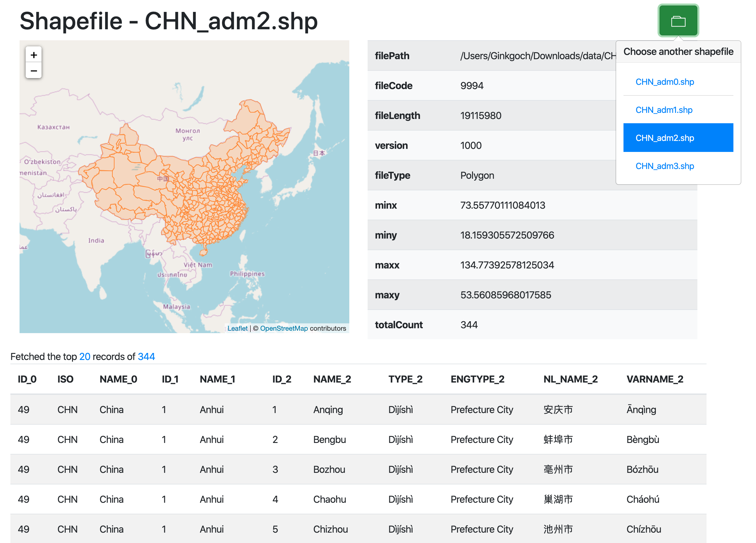Image resolution: width=756 pixels, height=543 pixels.
Task: Open the Leaflet attribution link
Action: [x=237, y=329]
